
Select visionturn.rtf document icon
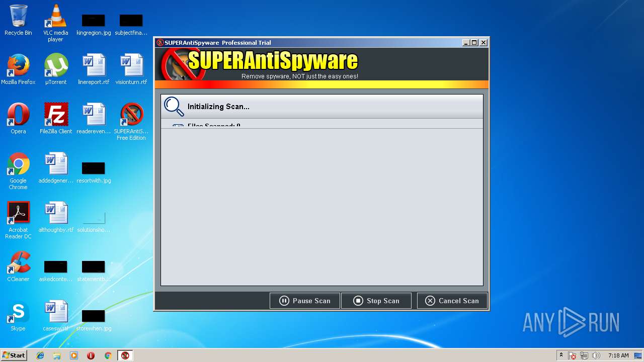[131, 69]
